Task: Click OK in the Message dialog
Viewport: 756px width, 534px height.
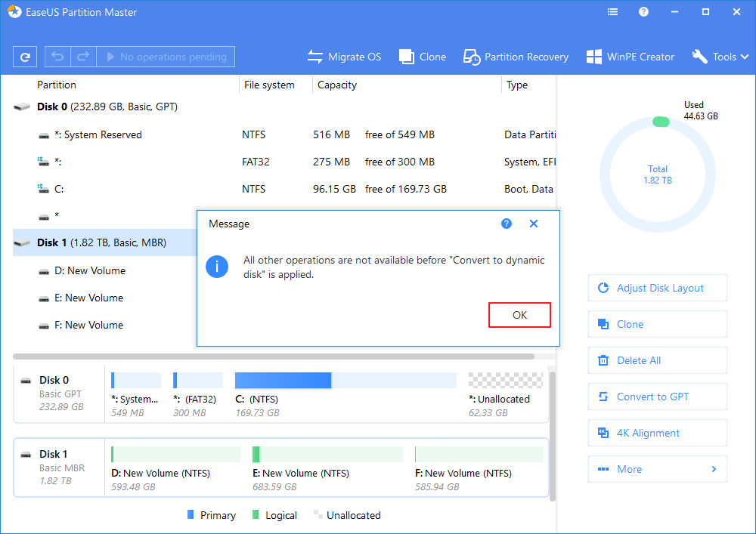Action: [519, 315]
